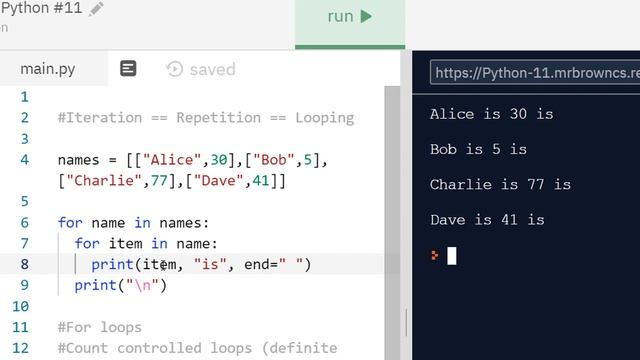Viewport: 640px width, 360px height.
Task: Click line number 3 in the gutter
Action: [x=24, y=139]
